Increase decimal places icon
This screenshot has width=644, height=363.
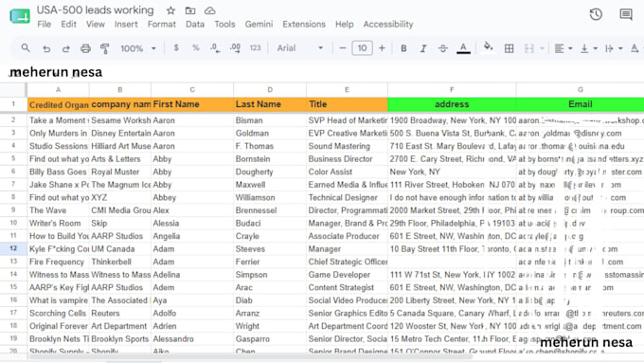[x=235, y=48]
